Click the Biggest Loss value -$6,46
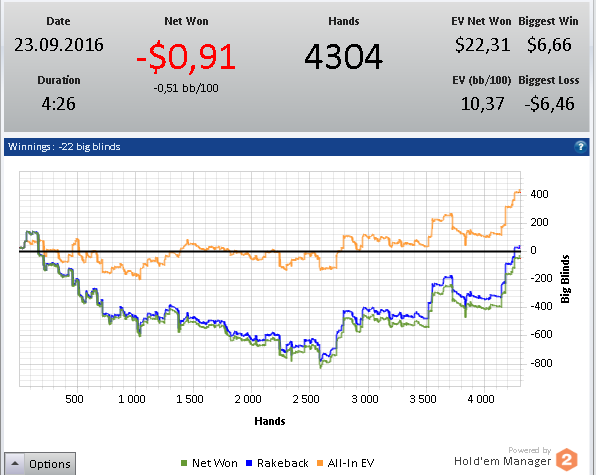596x475 pixels. (549, 104)
